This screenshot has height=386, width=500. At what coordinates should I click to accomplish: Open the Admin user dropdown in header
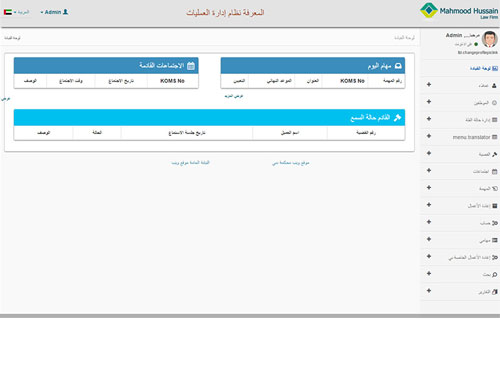coord(54,12)
